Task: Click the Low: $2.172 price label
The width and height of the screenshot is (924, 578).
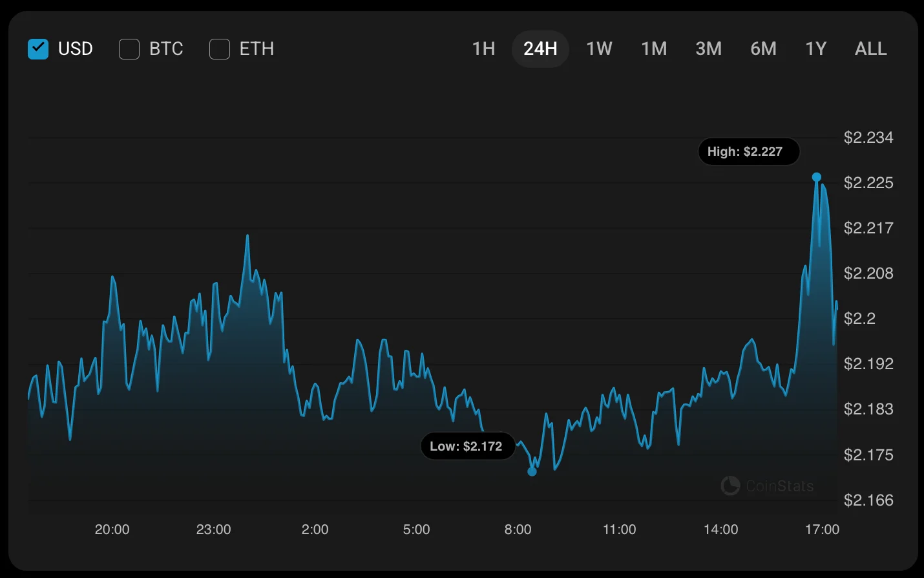Action: pos(468,446)
